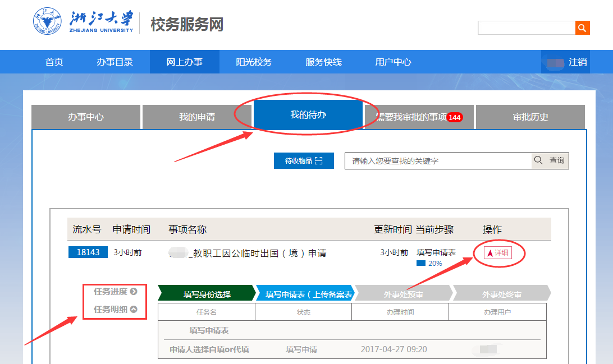
Task: Click 注销 to log out
Action: click(x=578, y=62)
